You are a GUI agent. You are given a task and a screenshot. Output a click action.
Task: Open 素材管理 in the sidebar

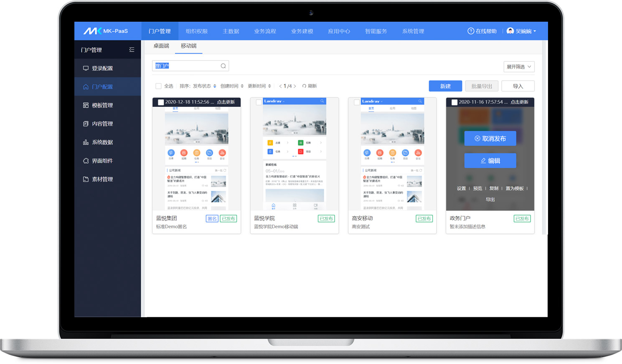[102, 179]
